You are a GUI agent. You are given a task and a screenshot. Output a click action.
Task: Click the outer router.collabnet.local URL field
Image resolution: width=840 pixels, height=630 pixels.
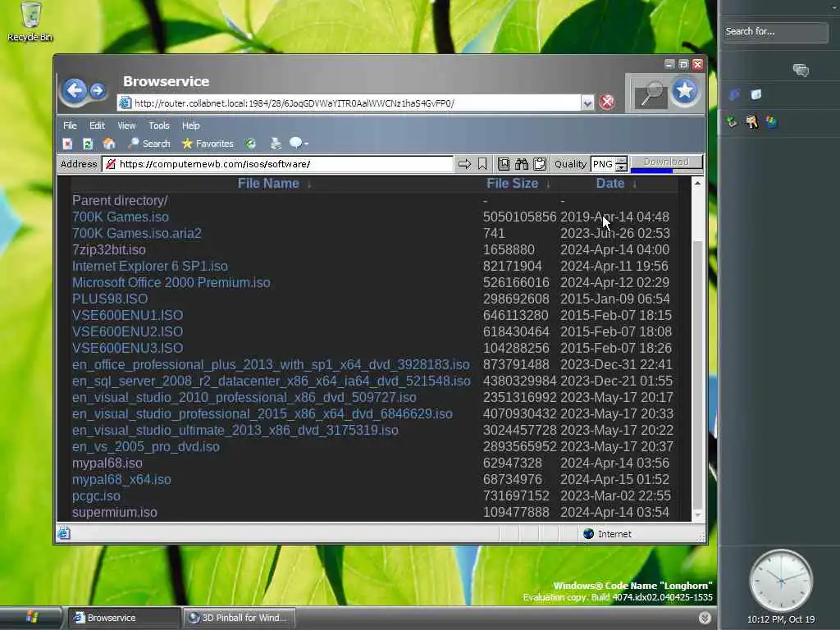[349, 103]
